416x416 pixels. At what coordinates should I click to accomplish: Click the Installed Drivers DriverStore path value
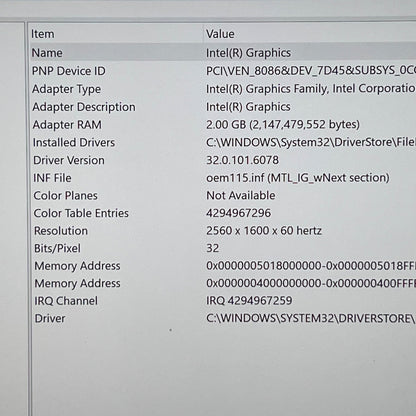coord(311,142)
